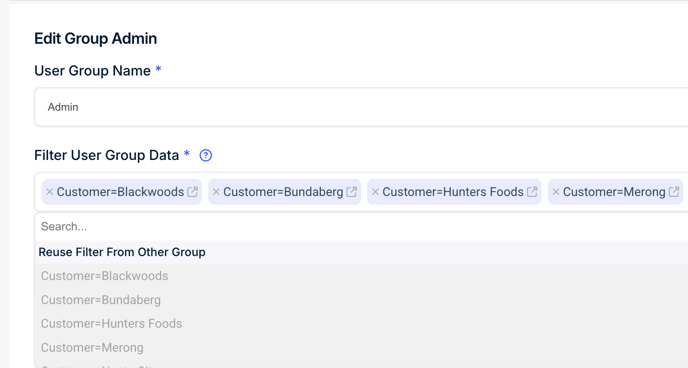This screenshot has width=688, height=368.
Task: Open Customer=Merong filter external link icon
Action: click(674, 192)
